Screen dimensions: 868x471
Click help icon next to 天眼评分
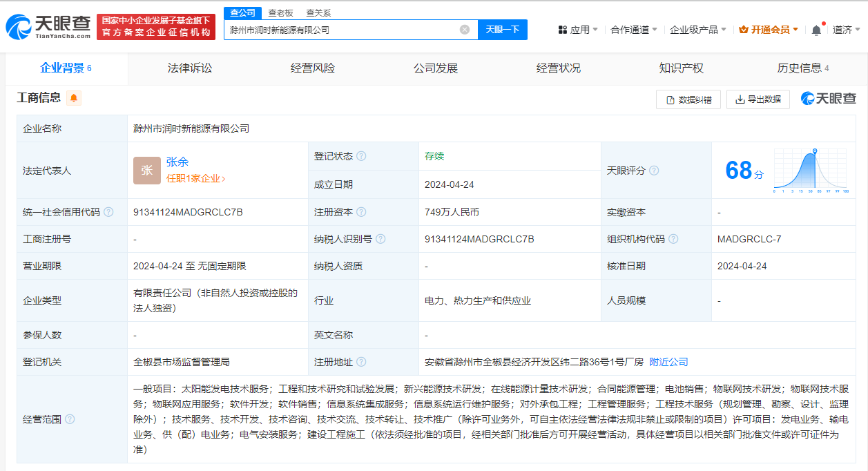653,171
